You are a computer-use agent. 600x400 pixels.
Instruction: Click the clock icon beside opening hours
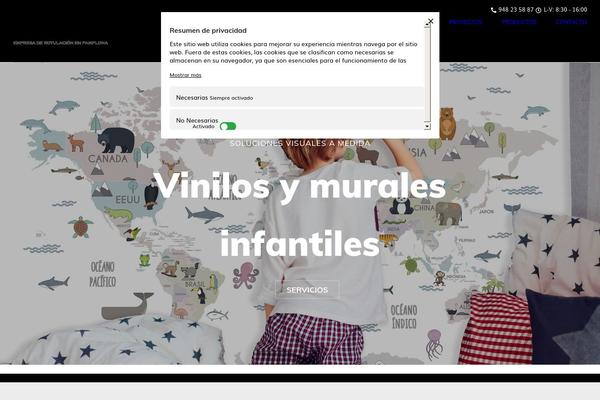coord(538,10)
